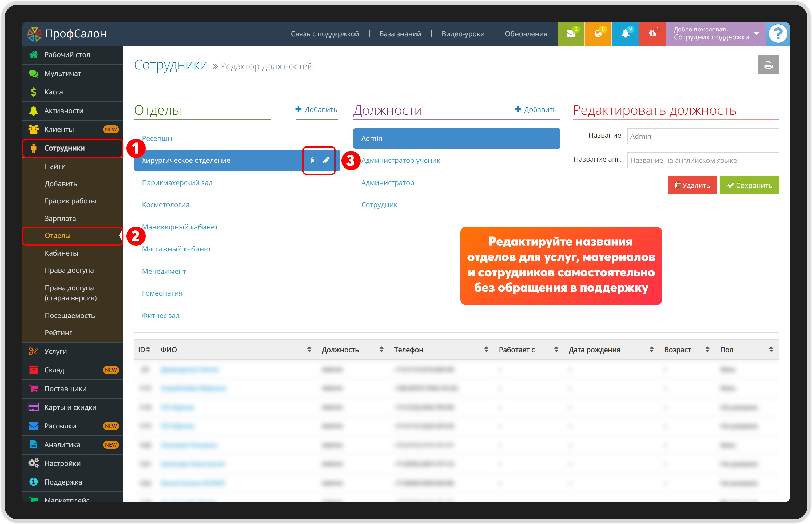Click the Аналитика document icon

coord(33,444)
